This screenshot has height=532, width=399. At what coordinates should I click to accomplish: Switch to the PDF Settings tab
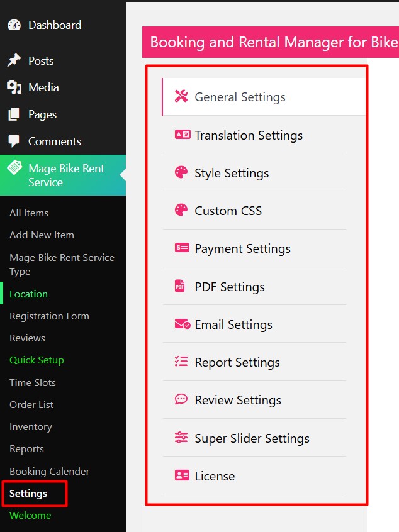pos(229,287)
